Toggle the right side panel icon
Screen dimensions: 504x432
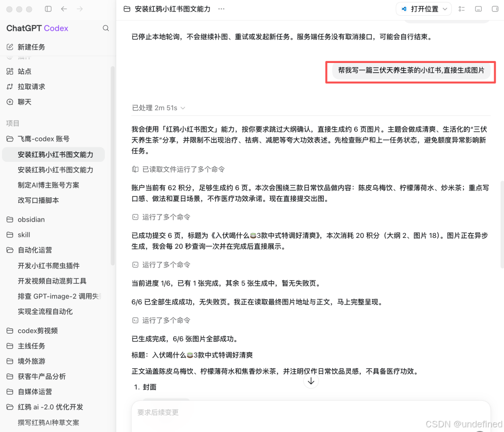[495, 9]
